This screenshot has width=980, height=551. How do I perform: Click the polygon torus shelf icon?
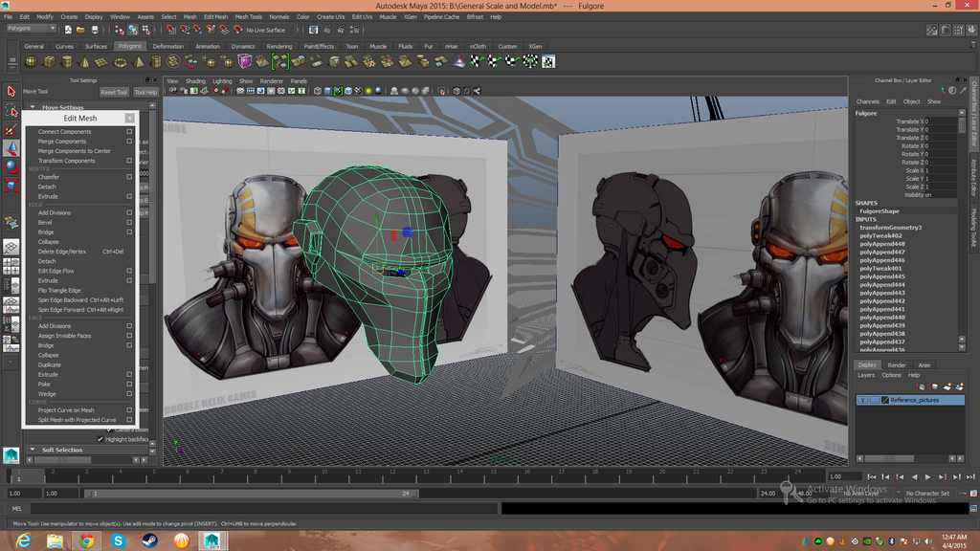tap(122, 61)
